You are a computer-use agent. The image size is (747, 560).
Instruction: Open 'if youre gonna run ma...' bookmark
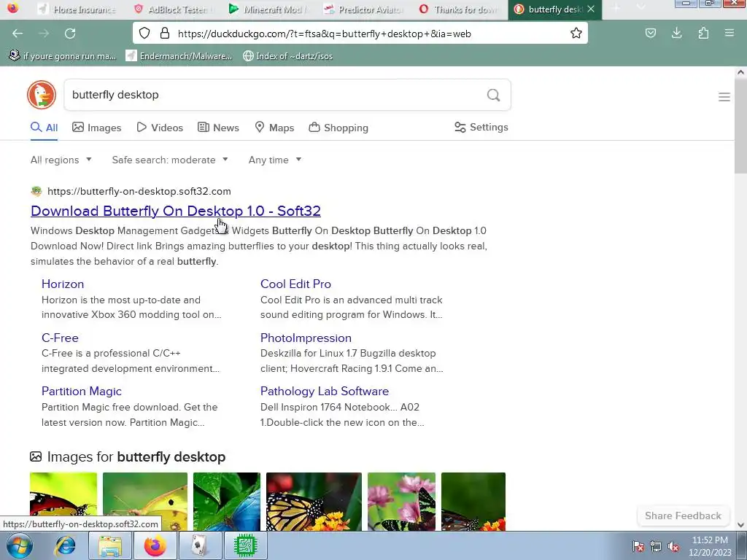[63, 56]
